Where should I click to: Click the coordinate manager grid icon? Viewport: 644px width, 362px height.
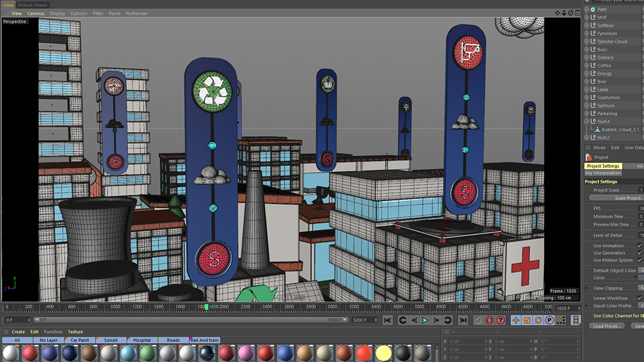point(447,332)
